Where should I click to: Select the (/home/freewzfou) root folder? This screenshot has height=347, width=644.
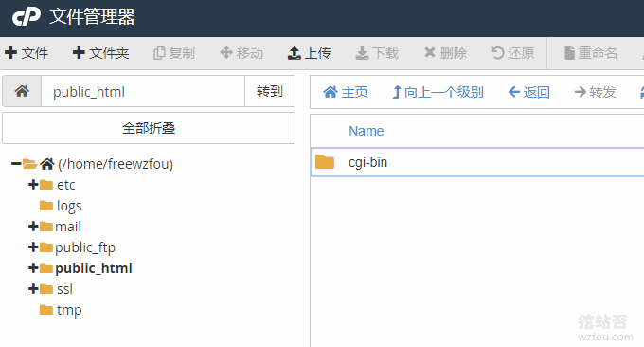[116, 164]
